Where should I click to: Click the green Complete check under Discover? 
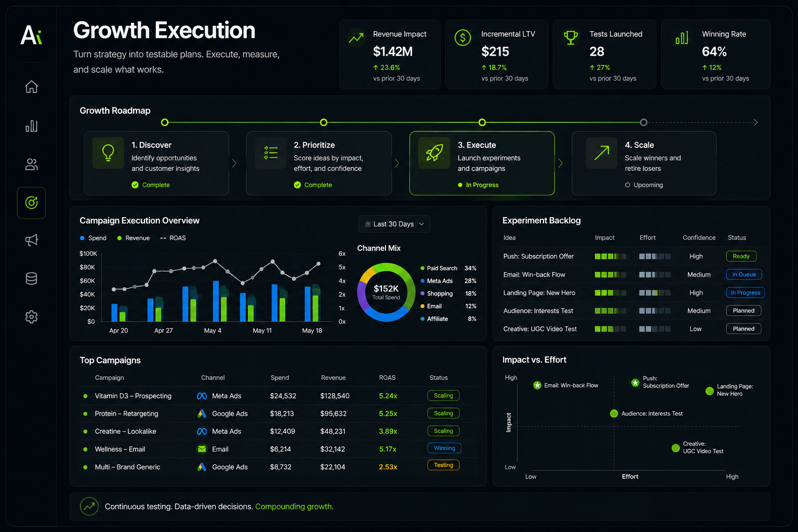pos(135,185)
